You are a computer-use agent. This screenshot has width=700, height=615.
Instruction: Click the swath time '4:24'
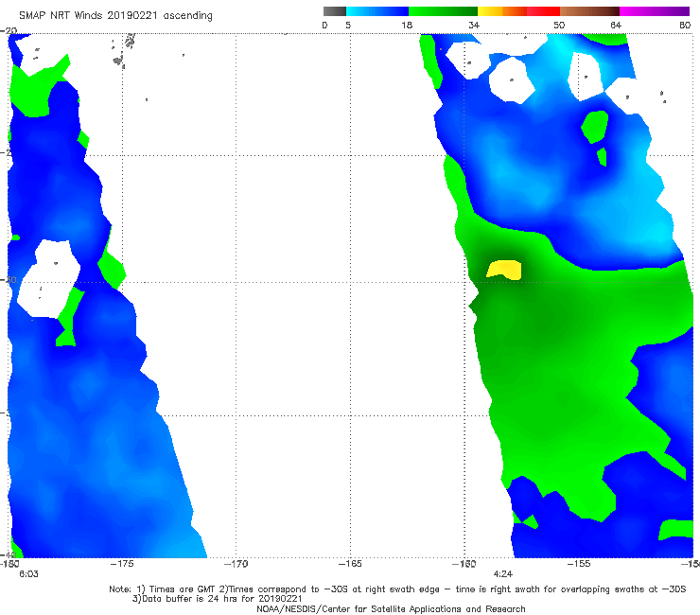tap(502, 574)
